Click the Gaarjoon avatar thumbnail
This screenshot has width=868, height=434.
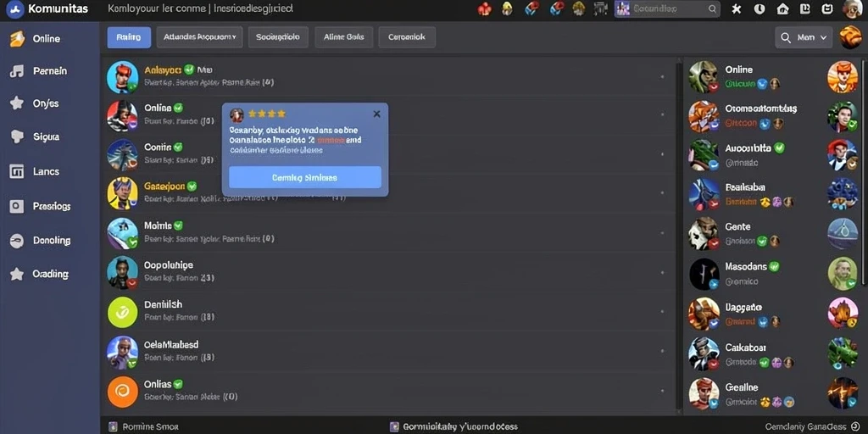point(122,193)
